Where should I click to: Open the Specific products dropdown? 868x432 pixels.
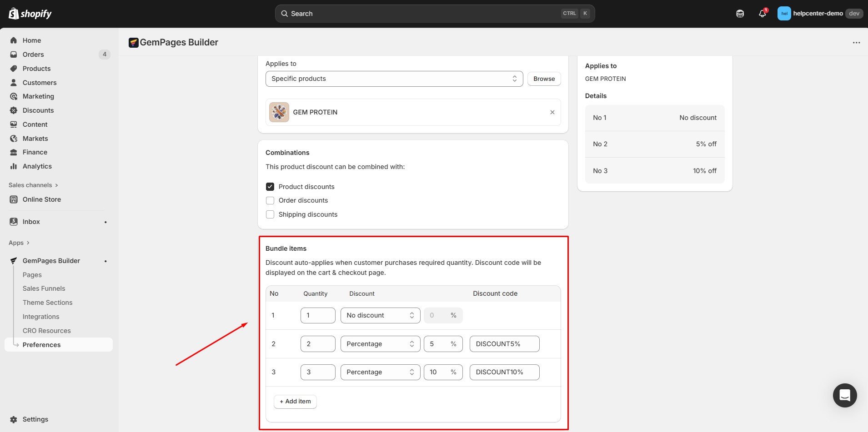click(x=394, y=79)
